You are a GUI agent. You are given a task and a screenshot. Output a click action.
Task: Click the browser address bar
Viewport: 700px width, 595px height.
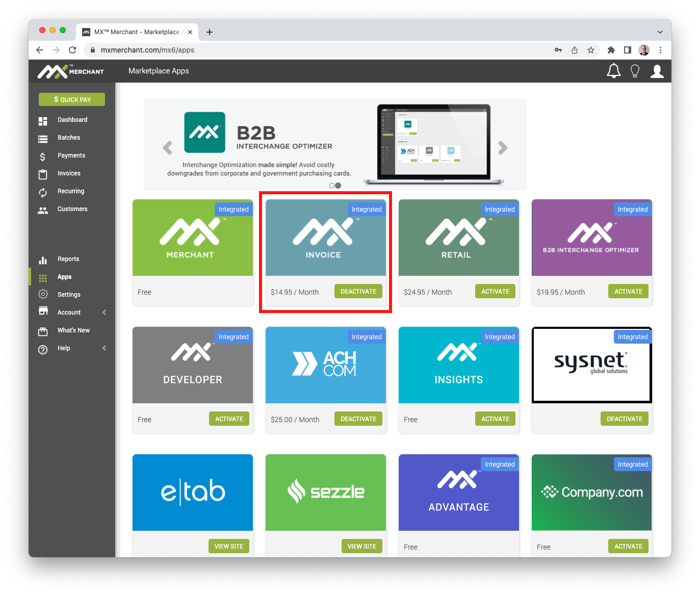coord(204,50)
